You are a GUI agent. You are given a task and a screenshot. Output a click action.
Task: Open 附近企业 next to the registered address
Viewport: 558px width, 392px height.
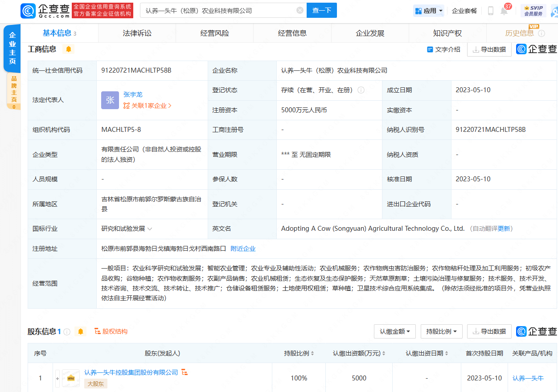[243, 249]
